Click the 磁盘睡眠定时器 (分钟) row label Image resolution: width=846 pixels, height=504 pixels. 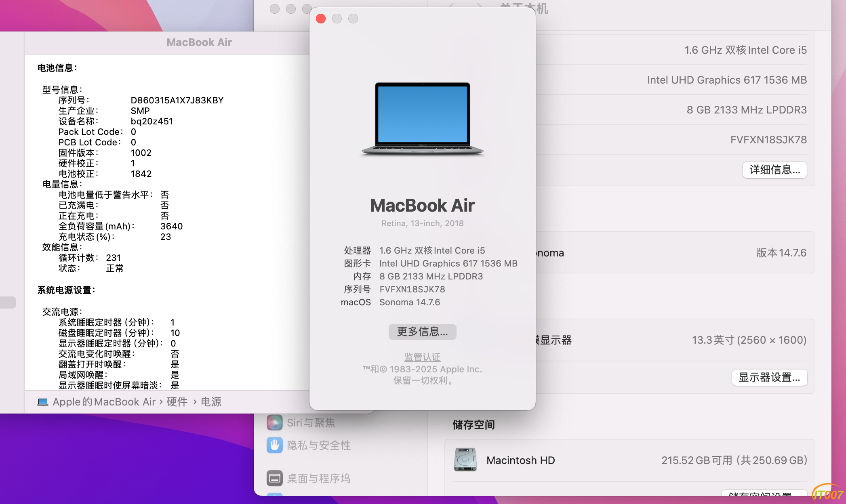click(x=107, y=333)
